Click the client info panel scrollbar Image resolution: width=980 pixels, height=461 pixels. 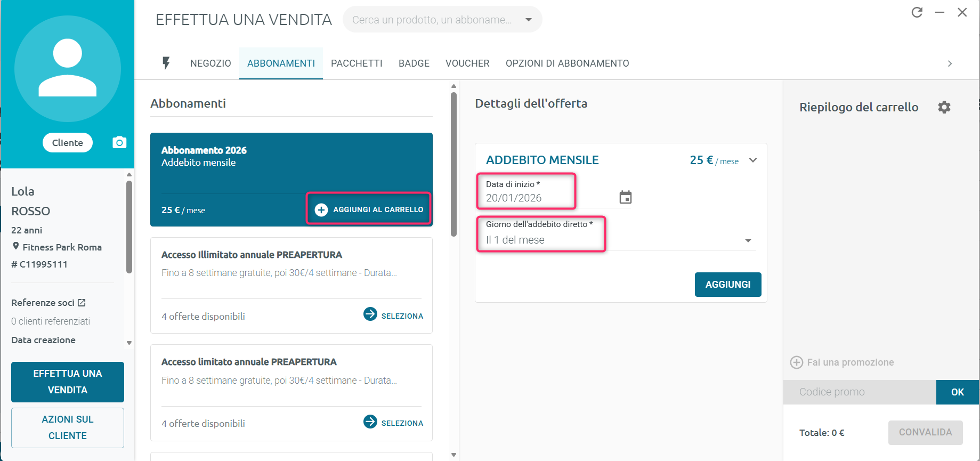click(x=129, y=227)
